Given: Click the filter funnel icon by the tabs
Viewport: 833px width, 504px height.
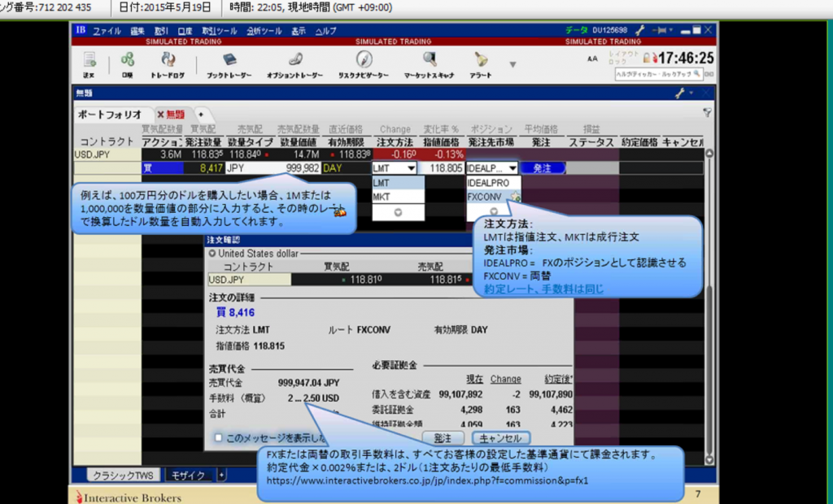Looking at the screenshot, I should click(x=707, y=113).
